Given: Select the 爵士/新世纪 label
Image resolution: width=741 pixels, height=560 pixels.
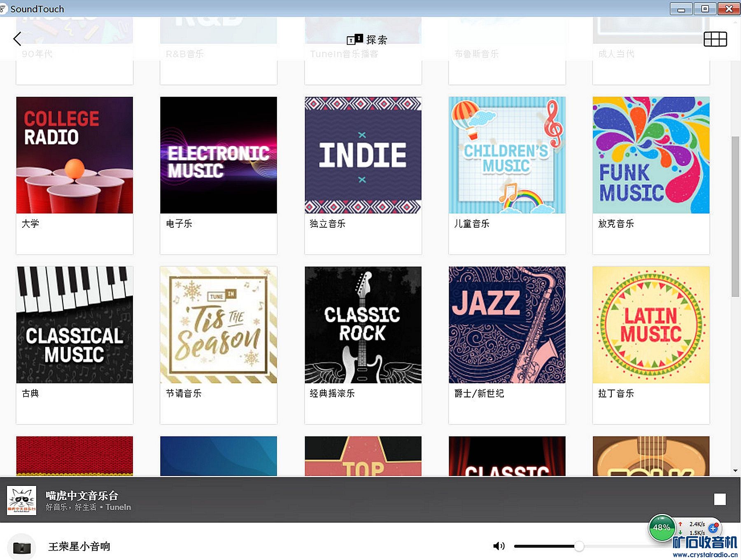Looking at the screenshot, I should click(479, 393).
